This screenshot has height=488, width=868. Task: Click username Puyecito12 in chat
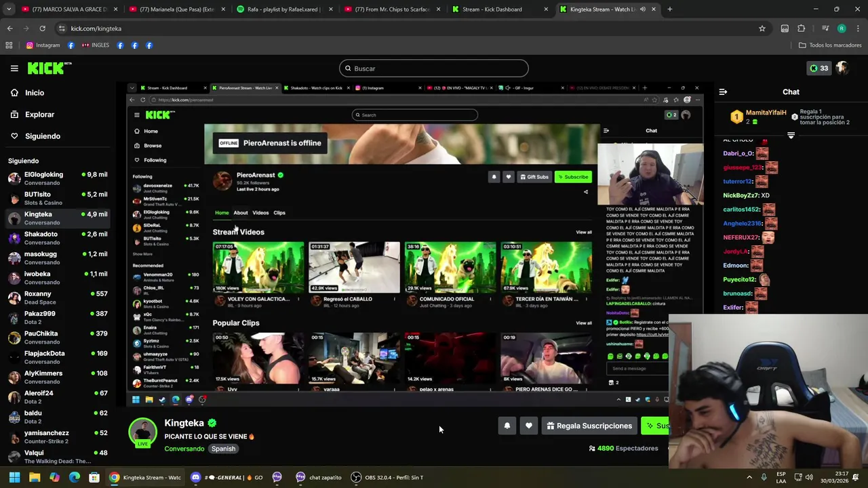739,279
